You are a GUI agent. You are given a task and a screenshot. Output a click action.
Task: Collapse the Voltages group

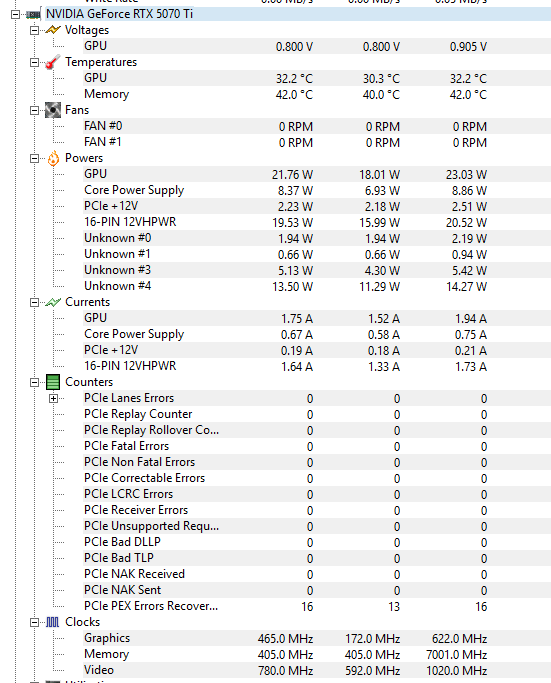[x=34, y=30]
